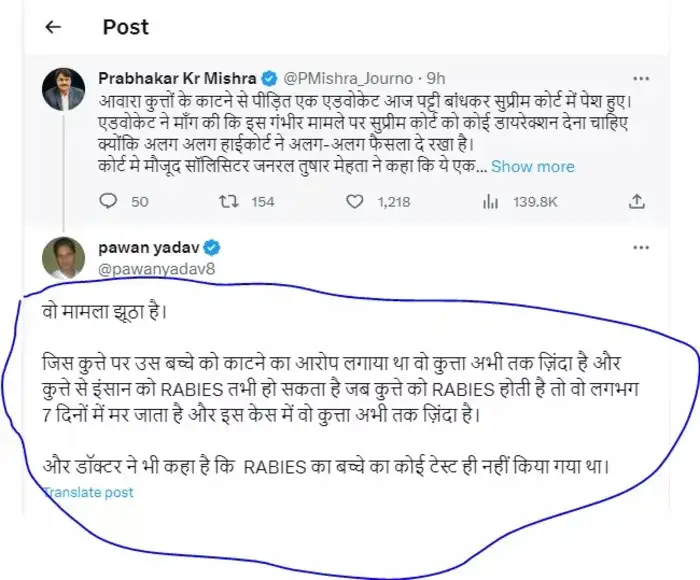Open Prabhakar Kr Mishra profile picture
Viewport: 700px width, 580px height.
click(x=63, y=89)
